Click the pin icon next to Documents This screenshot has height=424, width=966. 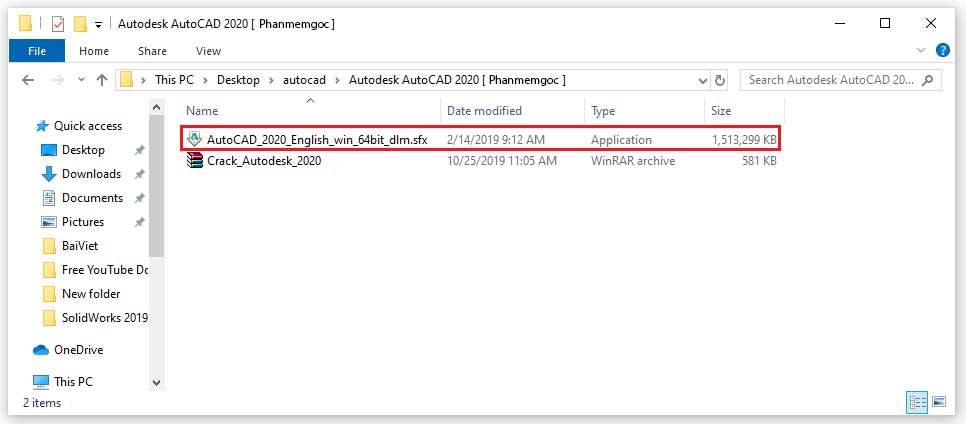tap(140, 198)
